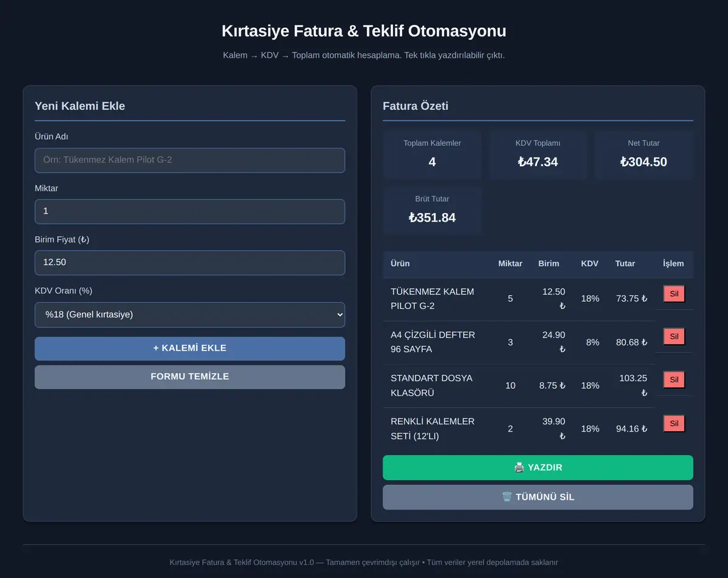Click the KDV column header
Screen dimensions: 728x578
pos(590,263)
